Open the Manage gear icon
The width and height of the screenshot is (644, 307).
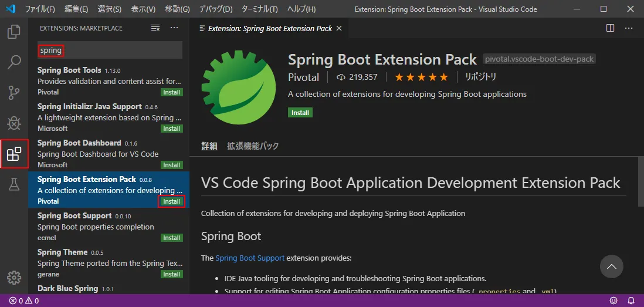click(14, 278)
